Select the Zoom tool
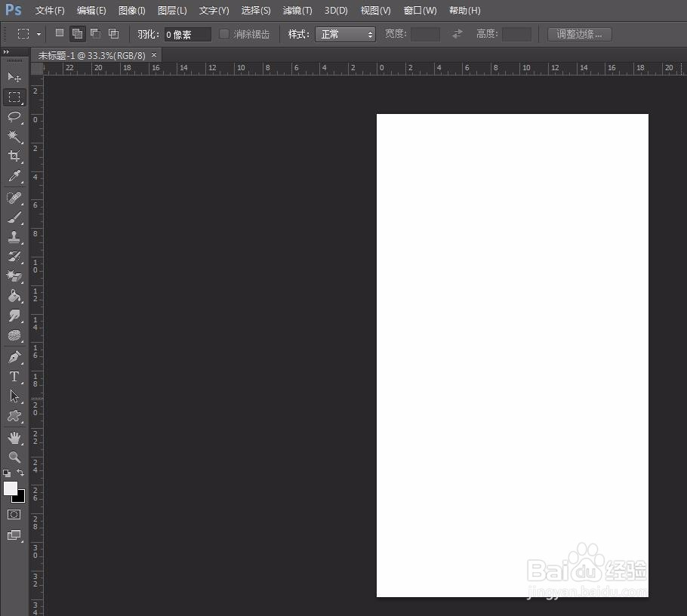The image size is (687, 616). [x=14, y=457]
